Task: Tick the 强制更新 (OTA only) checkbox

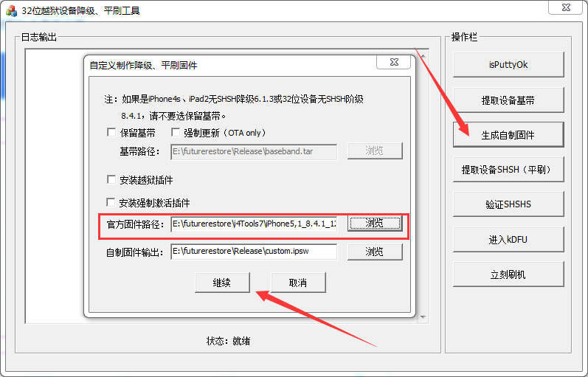Action: (176, 132)
